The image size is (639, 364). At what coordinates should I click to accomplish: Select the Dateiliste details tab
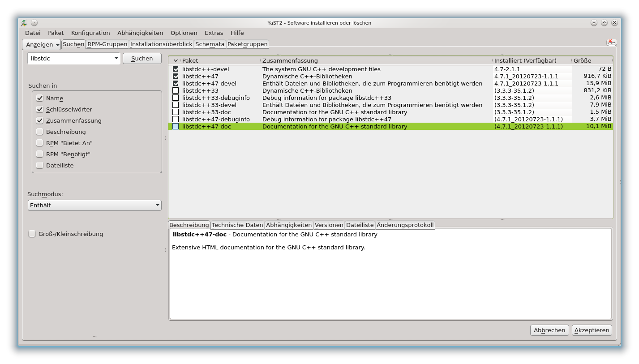[360, 225]
